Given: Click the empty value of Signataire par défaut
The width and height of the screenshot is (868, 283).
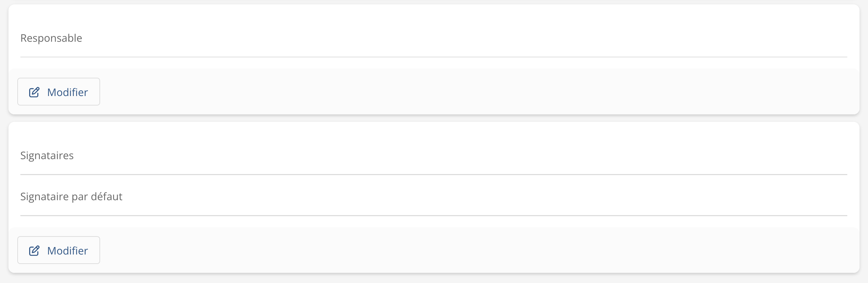Looking at the screenshot, I should click(475, 196).
